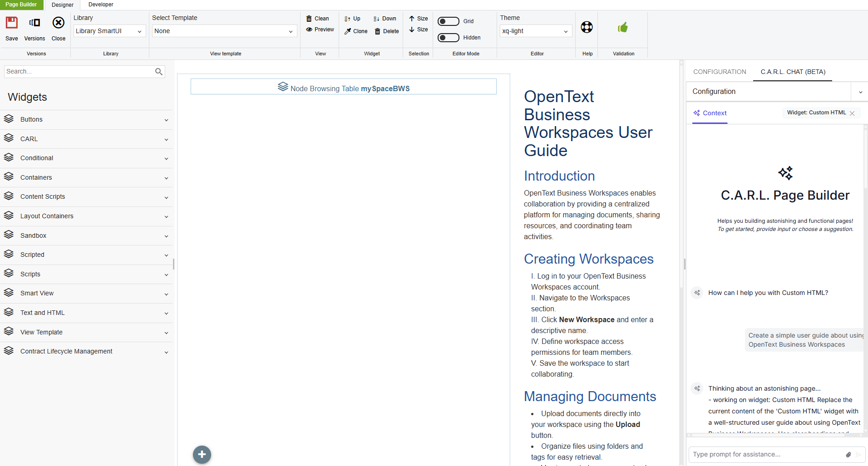
Task: Click the attachment paperclip icon in chat
Action: point(848,454)
